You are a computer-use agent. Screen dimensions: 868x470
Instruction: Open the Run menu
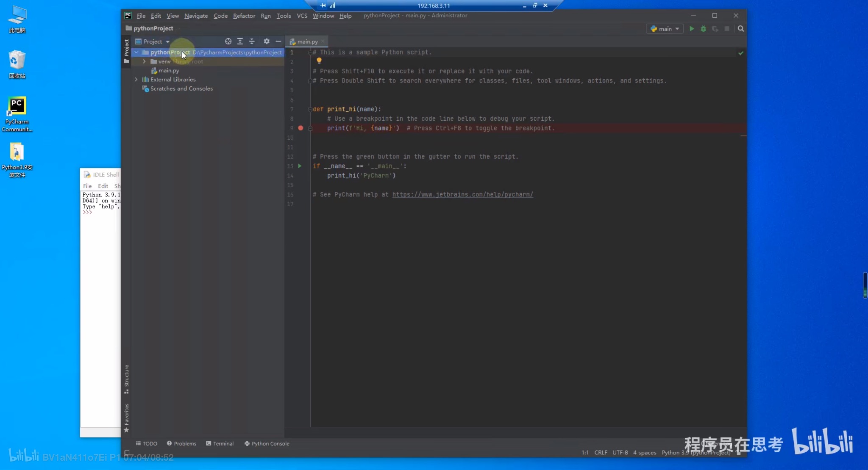[x=266, y=16]
